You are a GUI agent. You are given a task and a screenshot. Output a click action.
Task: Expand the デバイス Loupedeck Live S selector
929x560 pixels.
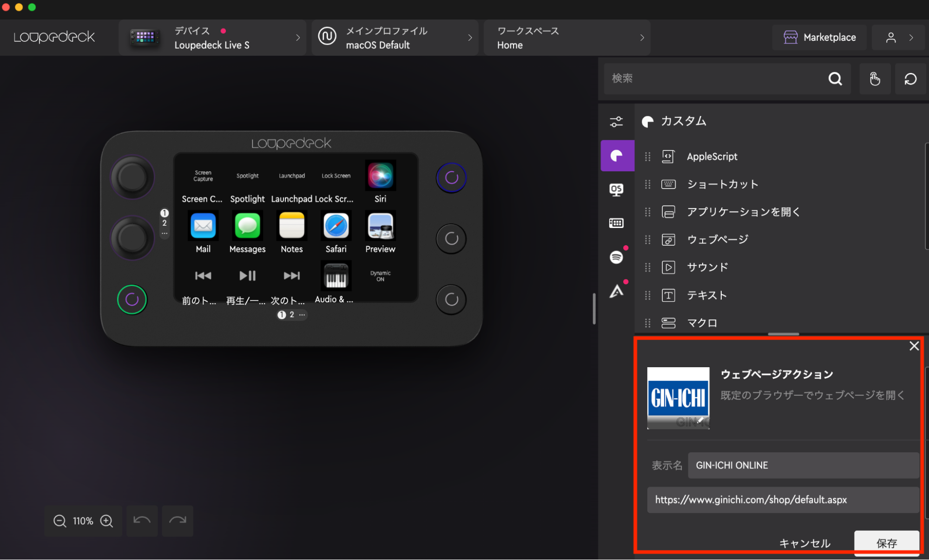pos(212,38)
